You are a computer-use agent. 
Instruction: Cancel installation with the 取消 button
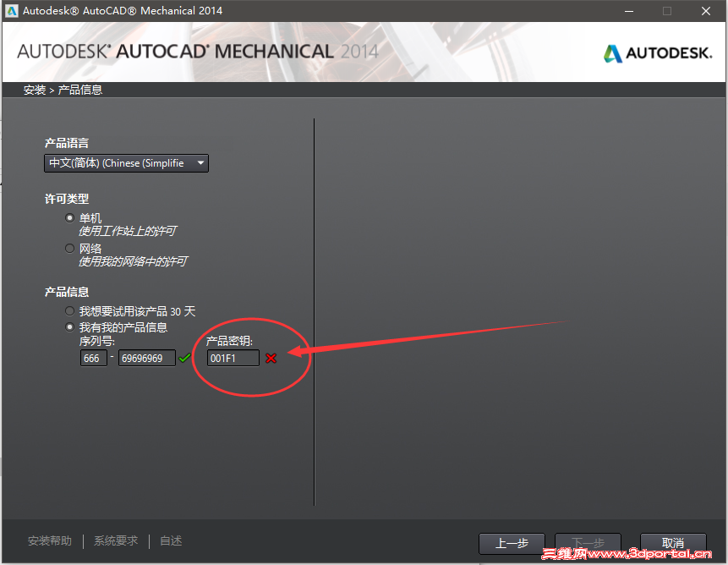pyautogui.click(x=673, y=543)
